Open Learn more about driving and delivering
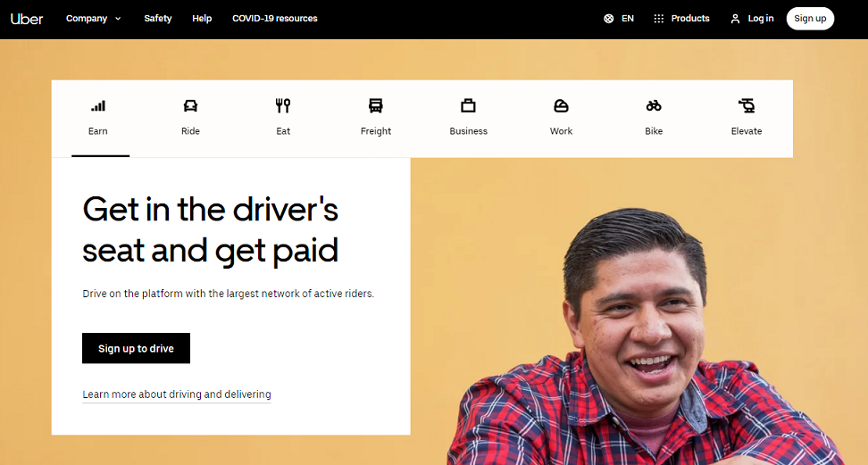 tap(177, 394)
